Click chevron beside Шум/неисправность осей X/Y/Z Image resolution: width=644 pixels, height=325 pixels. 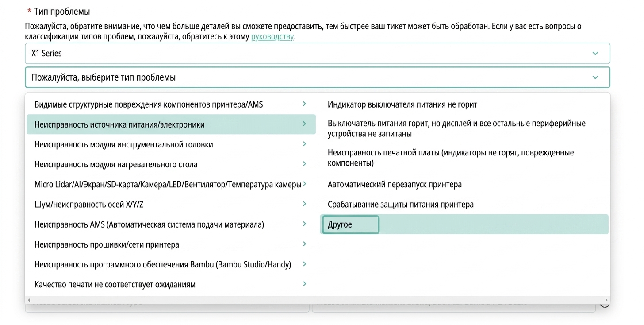304,204
